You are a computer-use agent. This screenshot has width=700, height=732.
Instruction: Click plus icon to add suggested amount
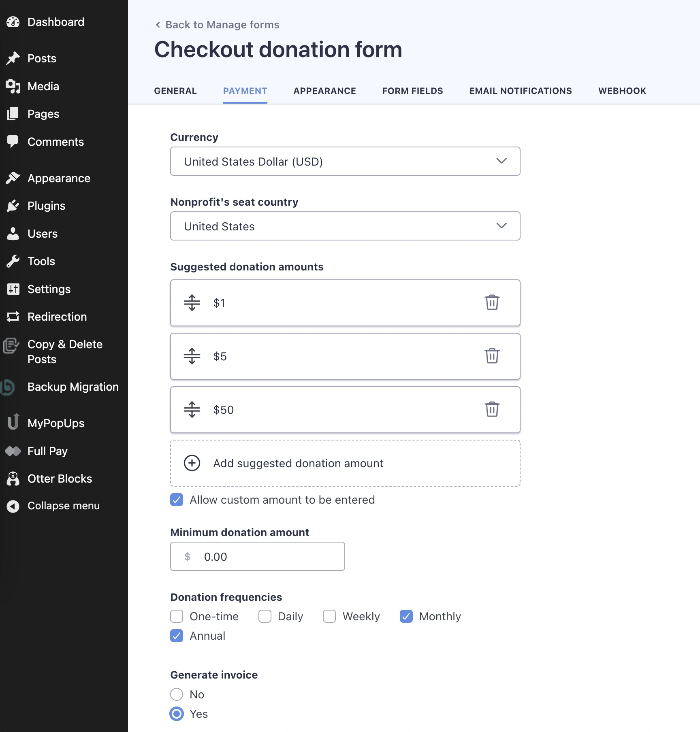pos(192,463)
